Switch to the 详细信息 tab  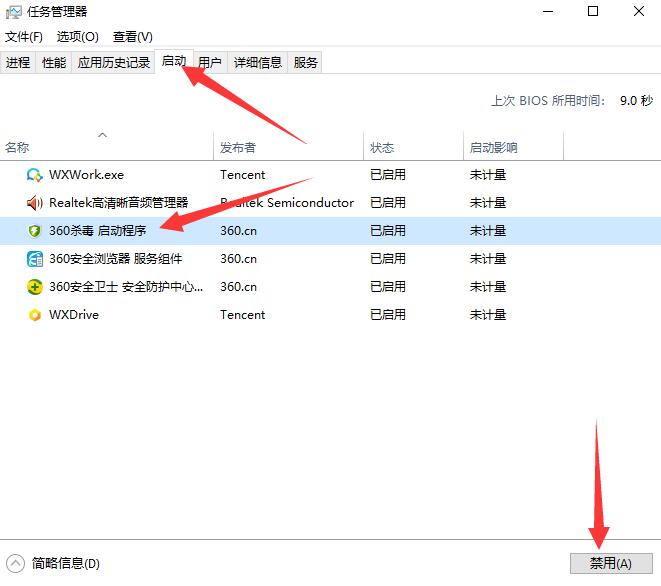click(258, 63)
